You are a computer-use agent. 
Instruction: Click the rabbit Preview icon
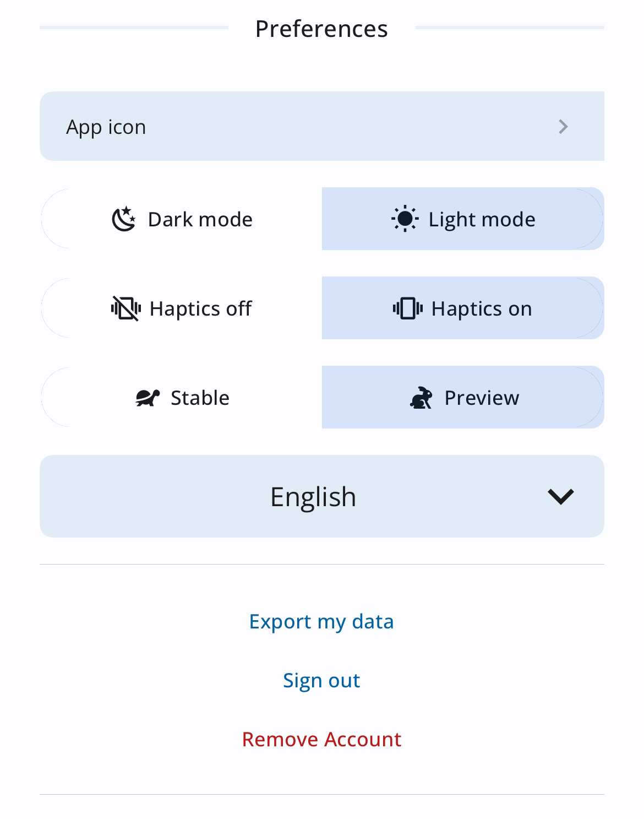421,398
